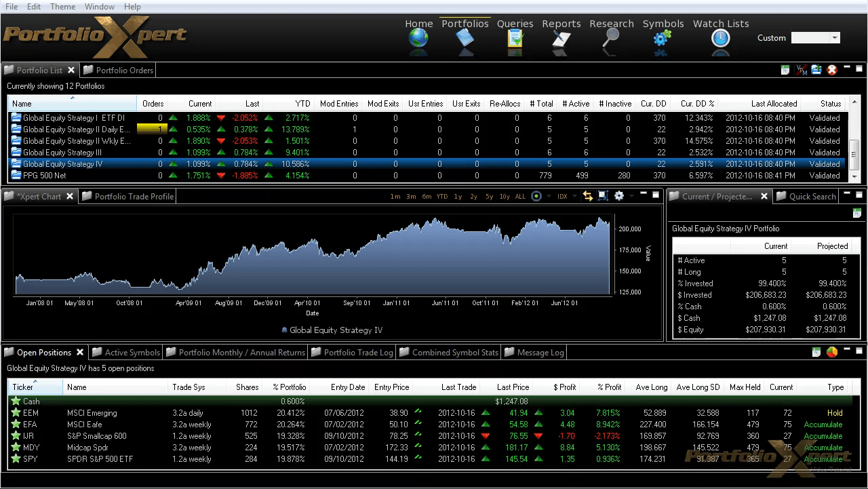Click the VPM icon in Portfolio List
Screen dimensions: 868x489
[x=801, y=70]
